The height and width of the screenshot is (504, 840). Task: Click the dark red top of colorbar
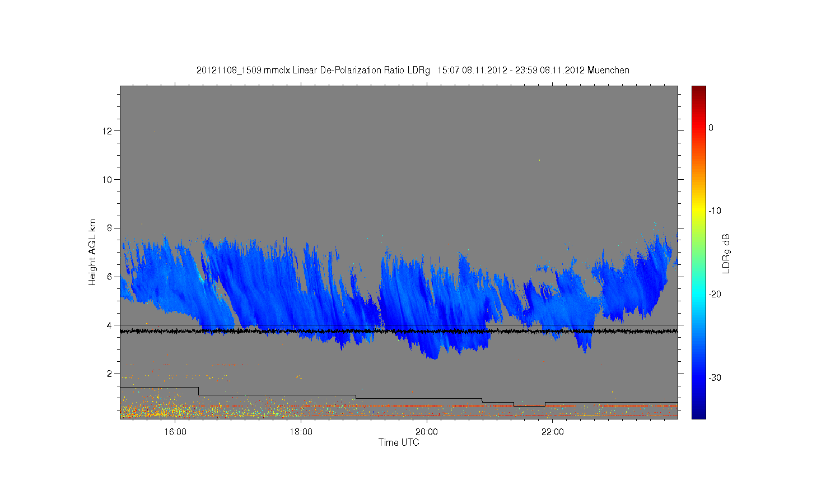[698, 91]
